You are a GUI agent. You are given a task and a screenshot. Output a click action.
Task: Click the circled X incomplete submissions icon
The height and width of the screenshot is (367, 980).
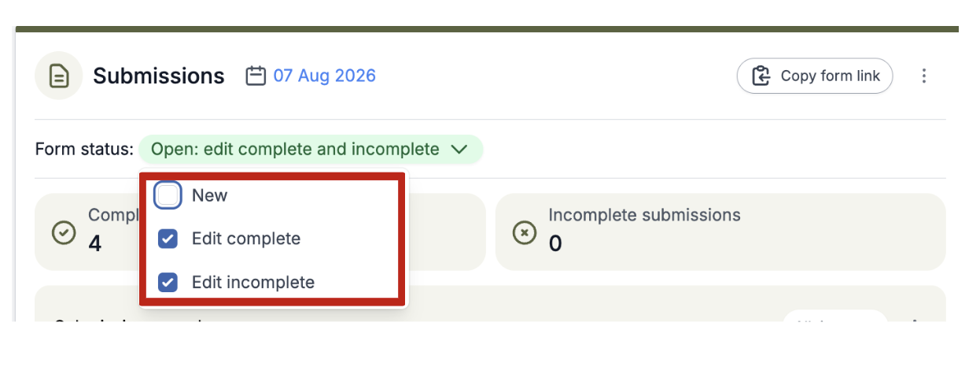tap(524, 232)
